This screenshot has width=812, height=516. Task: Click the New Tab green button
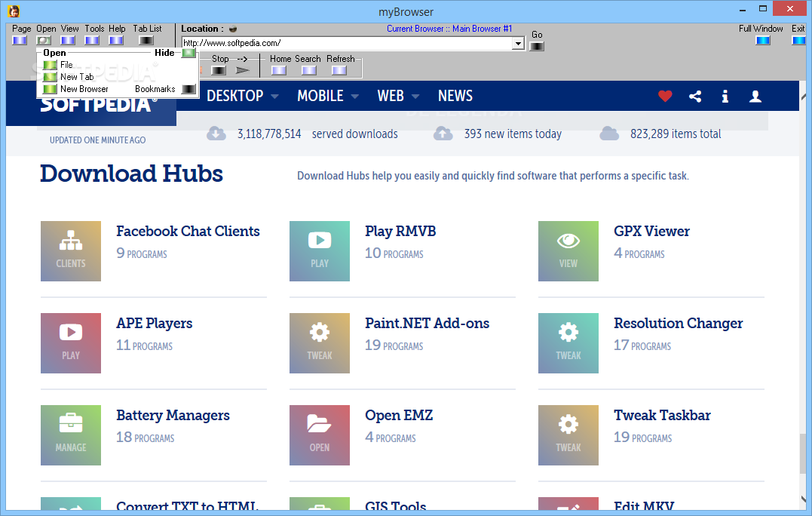51,77
